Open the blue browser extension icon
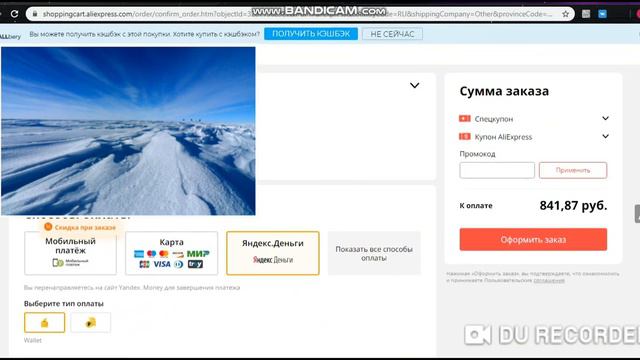Image resolution: width=640 pixels, height=360 pixels. (602, 14)
